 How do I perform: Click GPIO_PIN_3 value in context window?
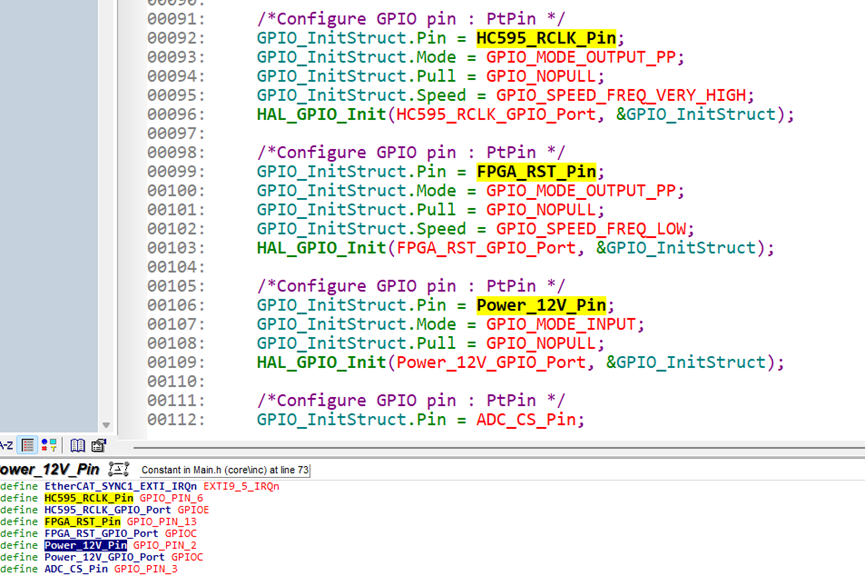tap(146, 569)
